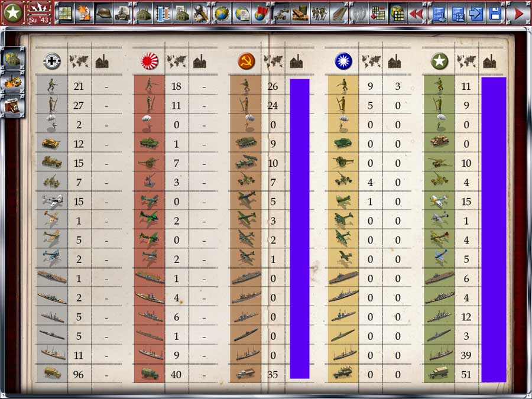Open the grid with red cross icon
Viewport: 532px width, 399px height.
tap(378, 13)
